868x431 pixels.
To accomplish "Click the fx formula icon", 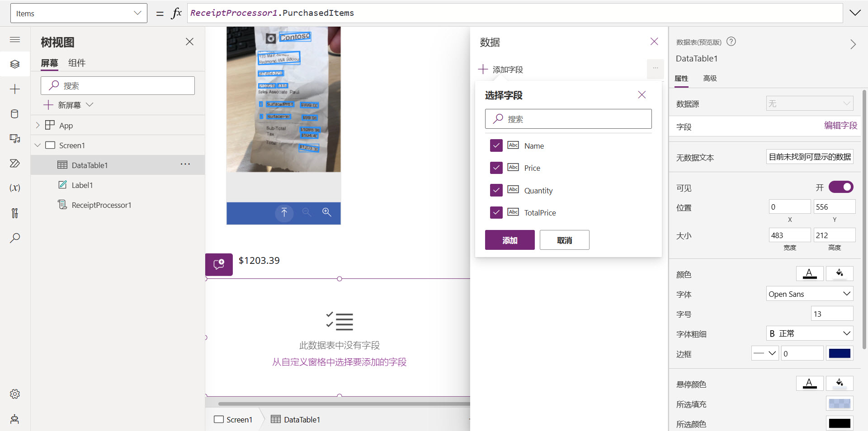I will [176, 13].
